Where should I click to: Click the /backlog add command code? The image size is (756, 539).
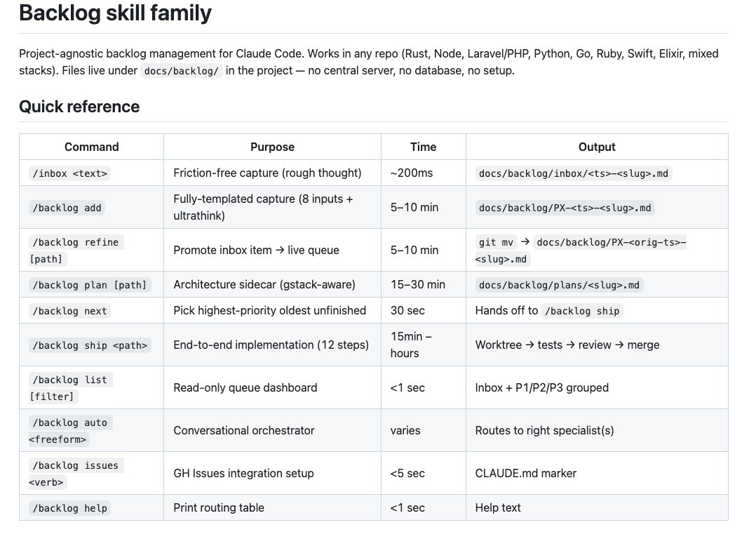point(67,208)
